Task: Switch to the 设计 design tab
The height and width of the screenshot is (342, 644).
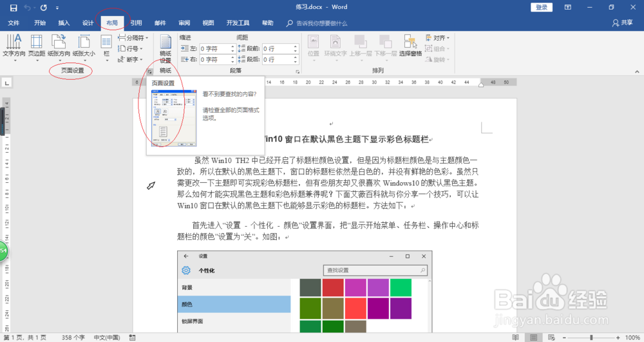Action: pyautogui.click(x=88, y=23)
